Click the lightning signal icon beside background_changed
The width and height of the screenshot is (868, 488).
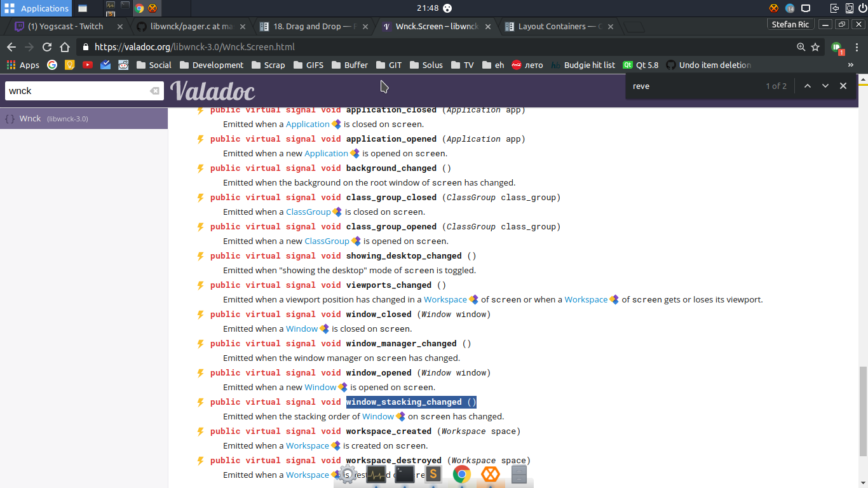[x=200, y=169]
